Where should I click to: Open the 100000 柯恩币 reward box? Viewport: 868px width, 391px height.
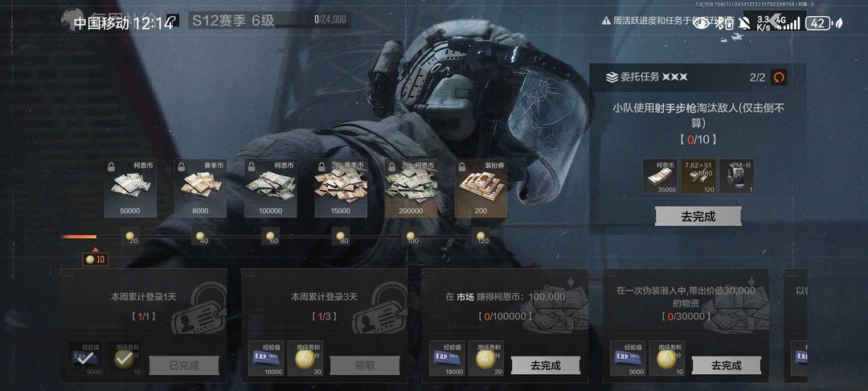coord(271,188)
